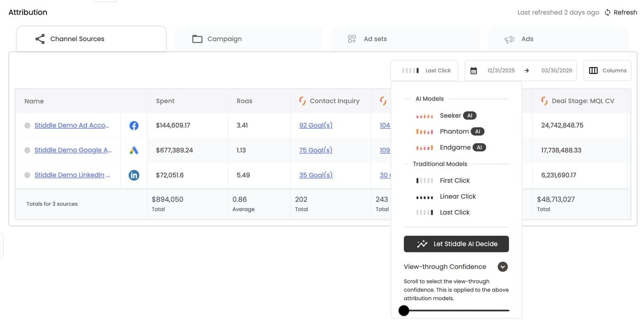
Task: Select the First Click model
Action: [x=454, y=180]
